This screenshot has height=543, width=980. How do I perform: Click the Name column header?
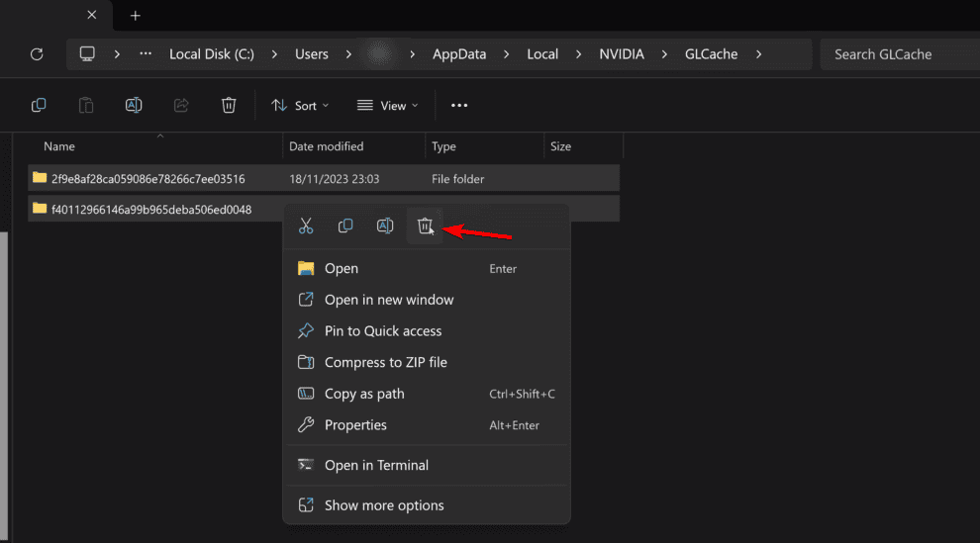[x=156, y=146]
